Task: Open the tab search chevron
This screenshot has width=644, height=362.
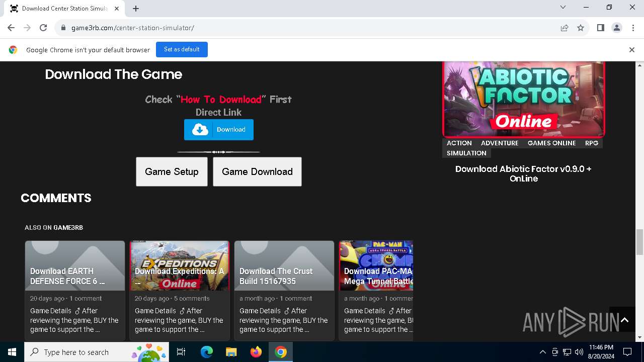Action: [563, 7]
